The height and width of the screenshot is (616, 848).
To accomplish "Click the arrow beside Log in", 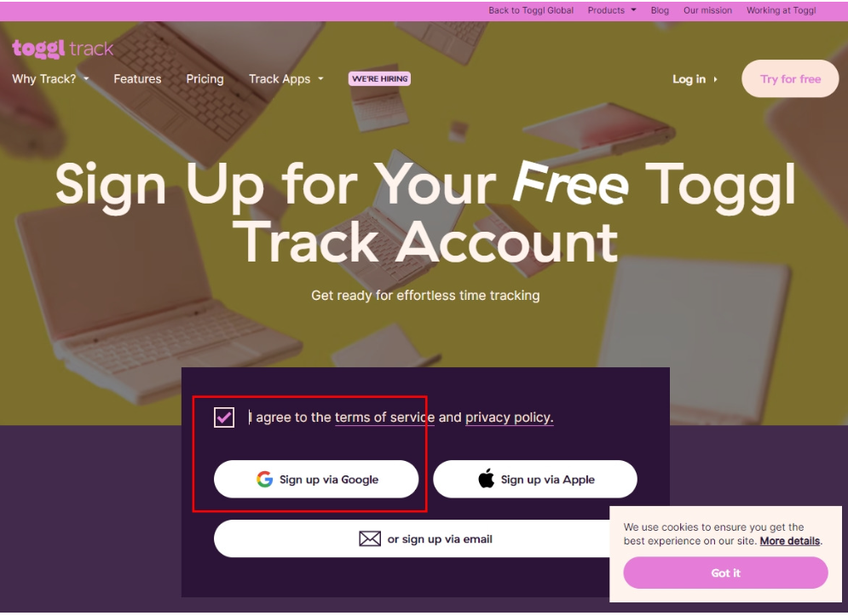I will [715, 79].
